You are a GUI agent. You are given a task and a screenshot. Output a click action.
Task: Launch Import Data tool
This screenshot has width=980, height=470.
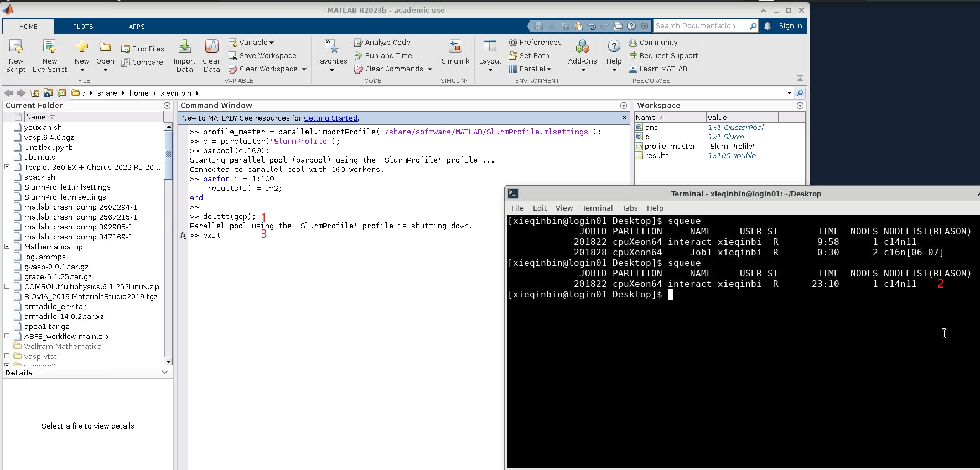184,56
